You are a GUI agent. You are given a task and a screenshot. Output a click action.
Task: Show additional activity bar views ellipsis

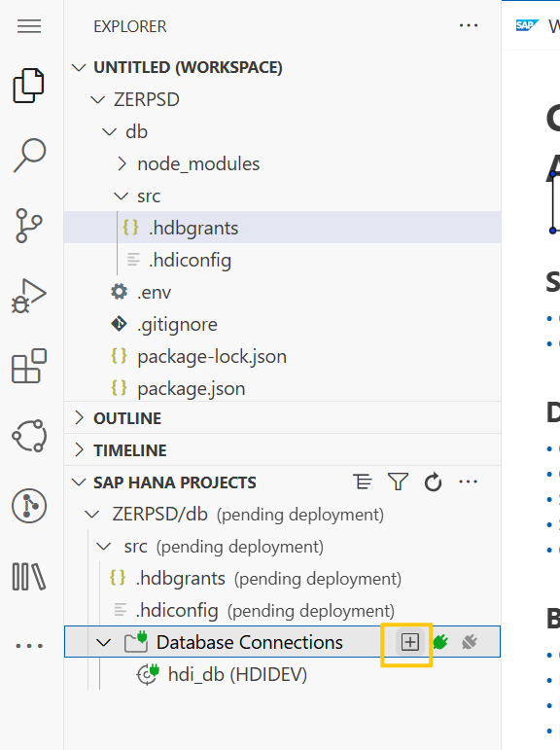(29, 646)
